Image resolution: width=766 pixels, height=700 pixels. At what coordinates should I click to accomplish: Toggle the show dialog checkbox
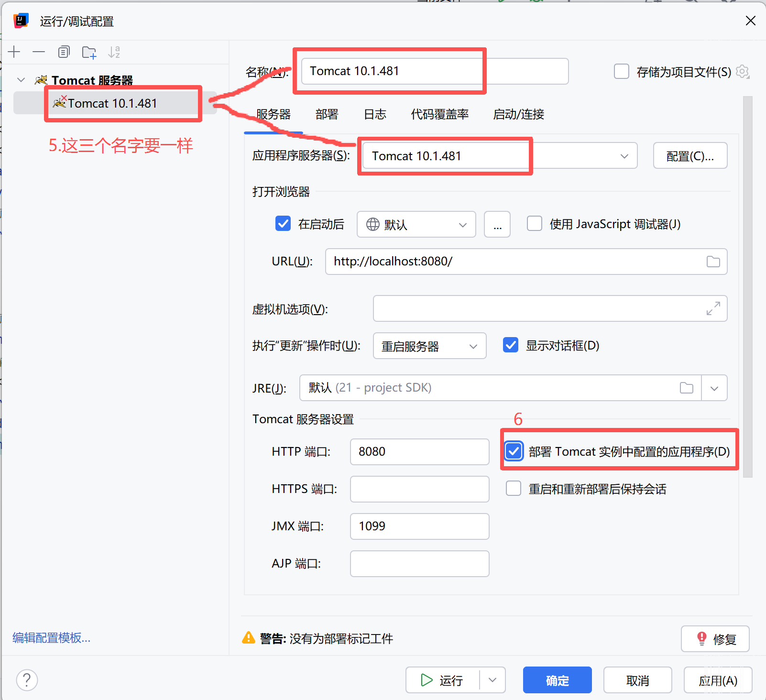[511, 345]
